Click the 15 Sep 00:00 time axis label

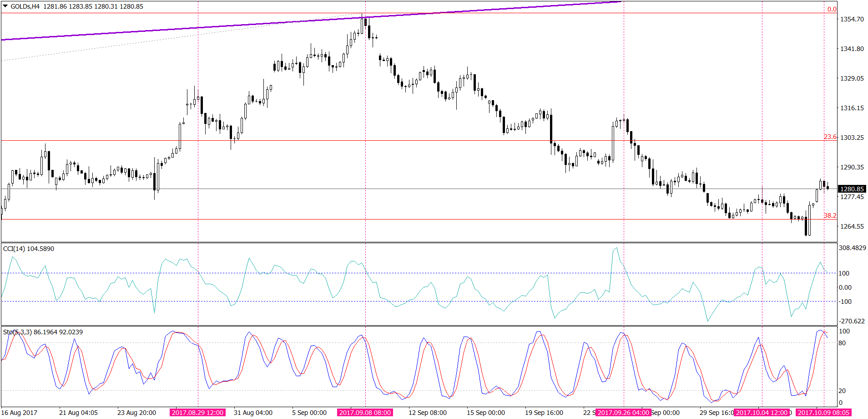tap(486, 413)
